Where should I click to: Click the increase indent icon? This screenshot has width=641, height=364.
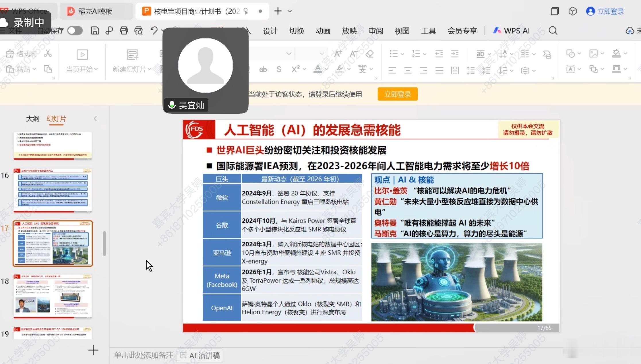pyautogui.click(x=455, y=53)
